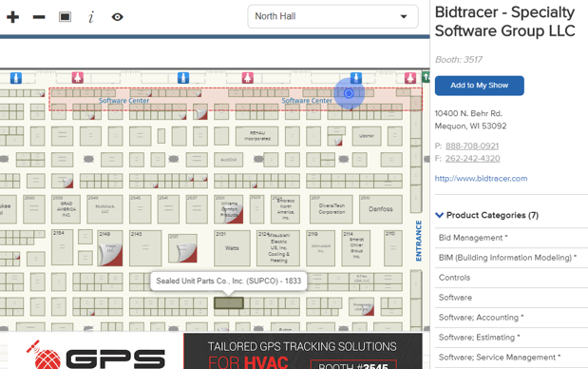Zoom out with the minus icon
The width and height of the screenshot is (588, 369).
[39, 17]
